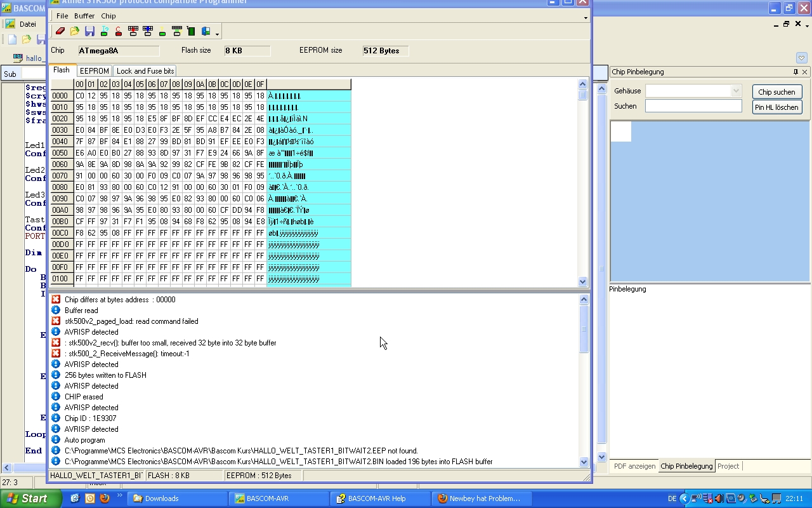The width and height of the screenshot is (812, 508).
Task: Select log entry 'CHIP erased'
Action: (84, 397)
